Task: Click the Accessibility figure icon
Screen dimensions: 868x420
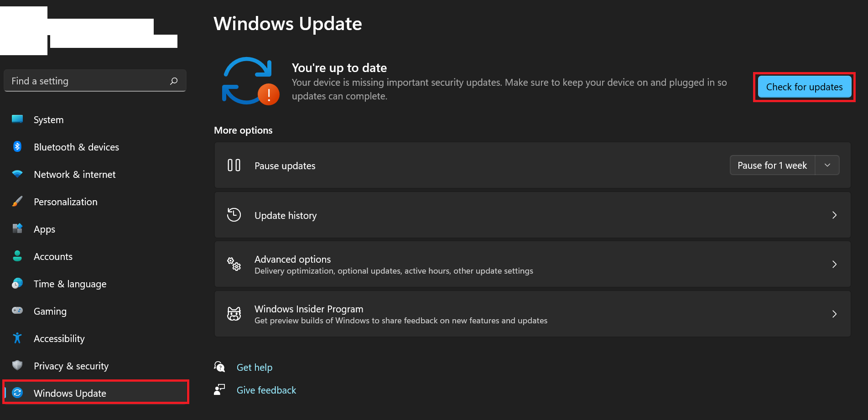Action: point(17,338)
